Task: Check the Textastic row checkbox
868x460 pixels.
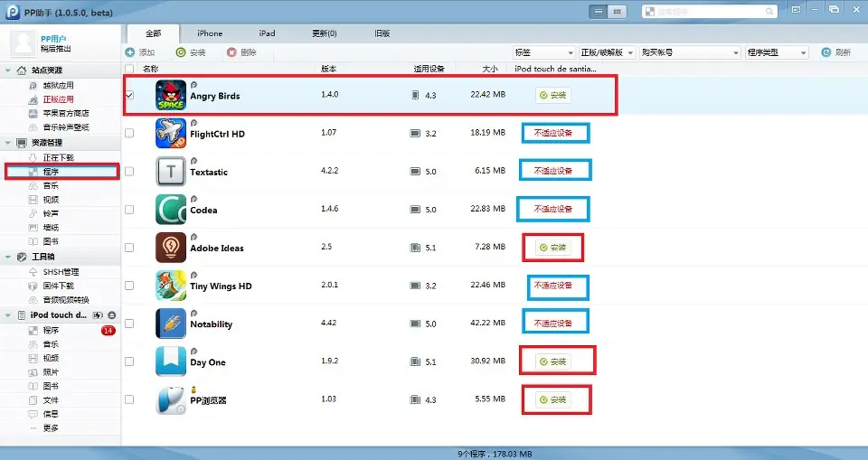Action: pos(129,171)
